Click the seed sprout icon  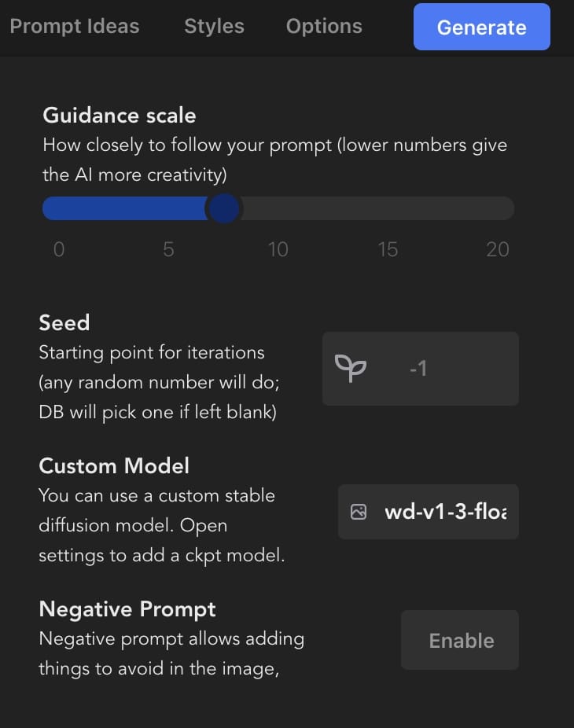(351, 368)
